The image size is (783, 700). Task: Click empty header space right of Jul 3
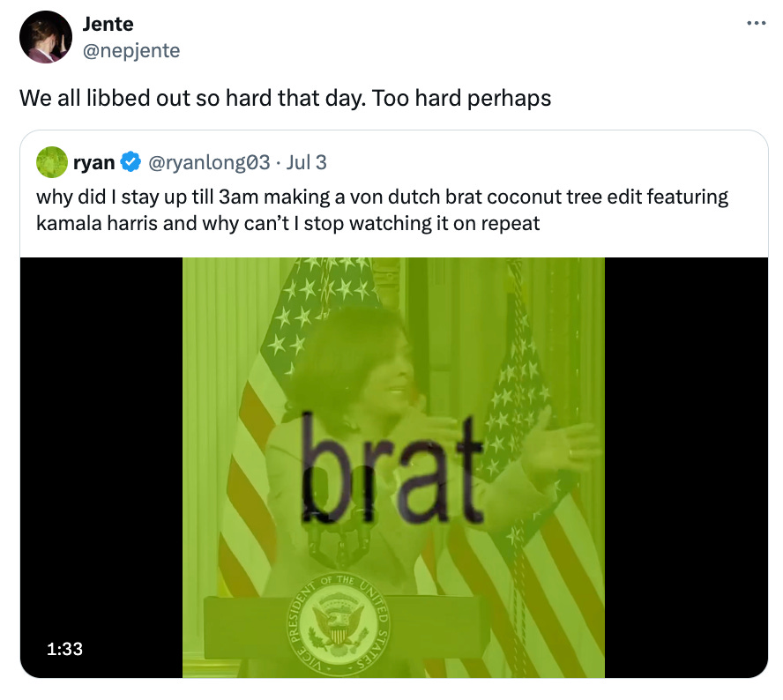click(544, 162)
